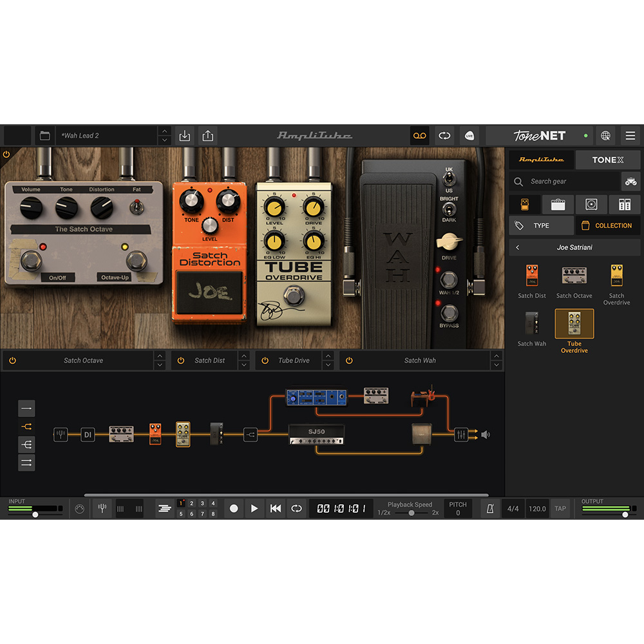Switch to the TONEX tab
This screenshot has height=644, width=644.
coord(608,159)
